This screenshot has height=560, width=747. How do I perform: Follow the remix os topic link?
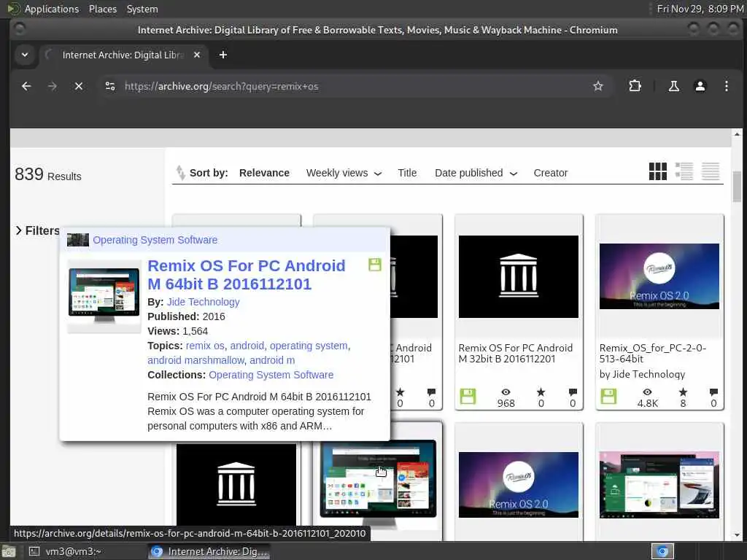tap(205, 346)
